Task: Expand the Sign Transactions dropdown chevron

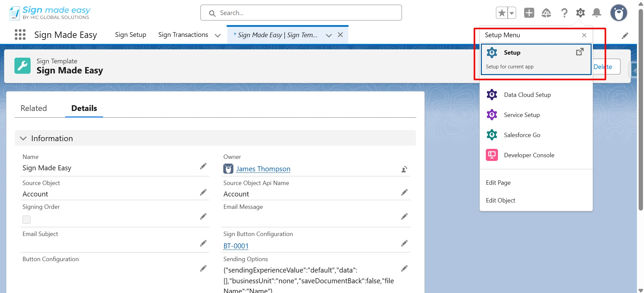Action: [218, 35]
